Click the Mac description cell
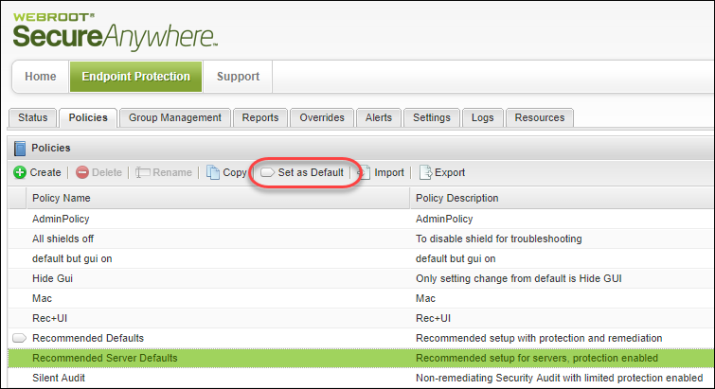The height and width of the screenshot is (389, 715). tap(425, 298)
